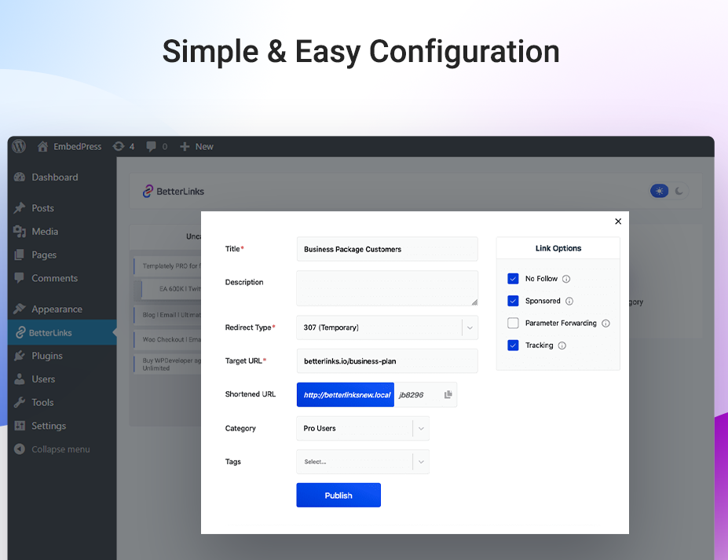Open the Tags select dropdown
This screenshot has width=728, height=560.
point(363,462)
